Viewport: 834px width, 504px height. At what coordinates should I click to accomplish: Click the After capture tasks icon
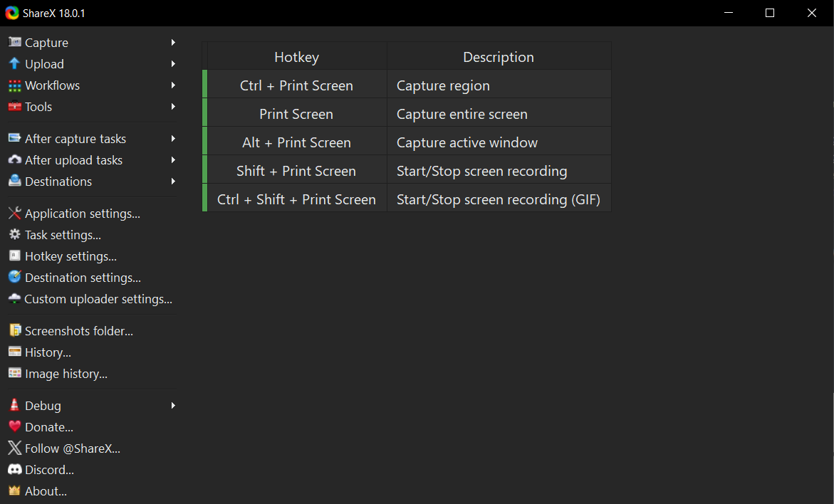click(14, 138)
